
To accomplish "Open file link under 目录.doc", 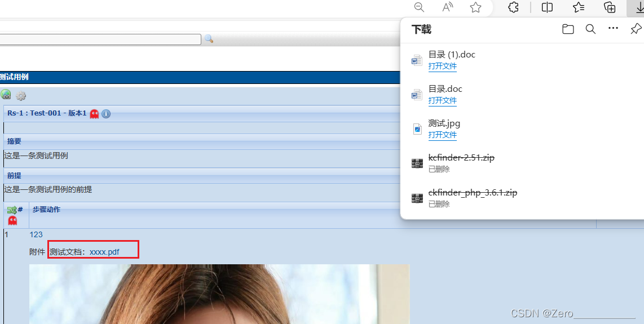I will click(442, 101).
